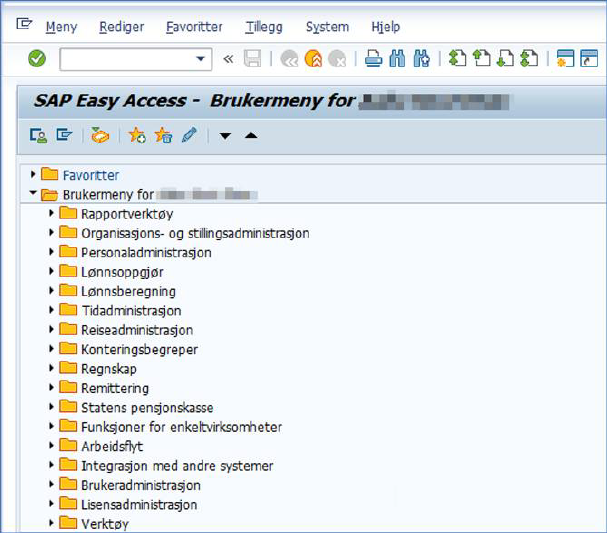607x533 pixels.
Task: Select Funksjoner for enkeltvirksomheter folder
Action: click(x=182, y=427)
